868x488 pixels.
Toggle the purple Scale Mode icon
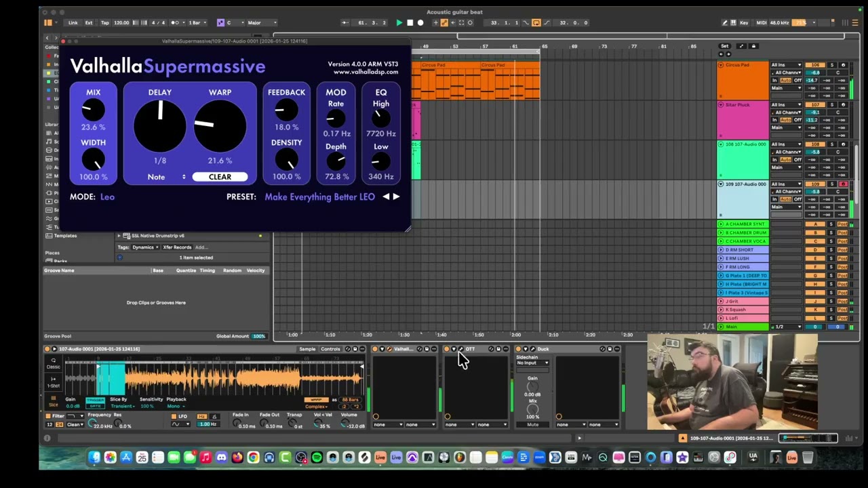[220, 22]
